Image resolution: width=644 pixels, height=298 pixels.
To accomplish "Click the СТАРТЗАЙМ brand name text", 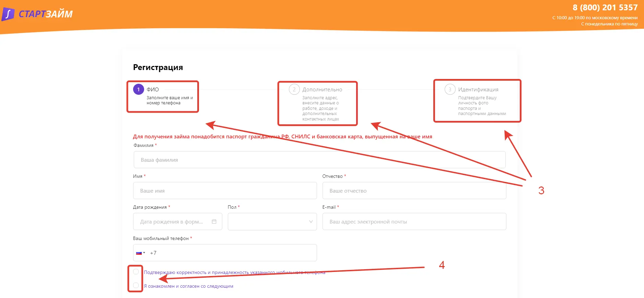I will (46, 14).
